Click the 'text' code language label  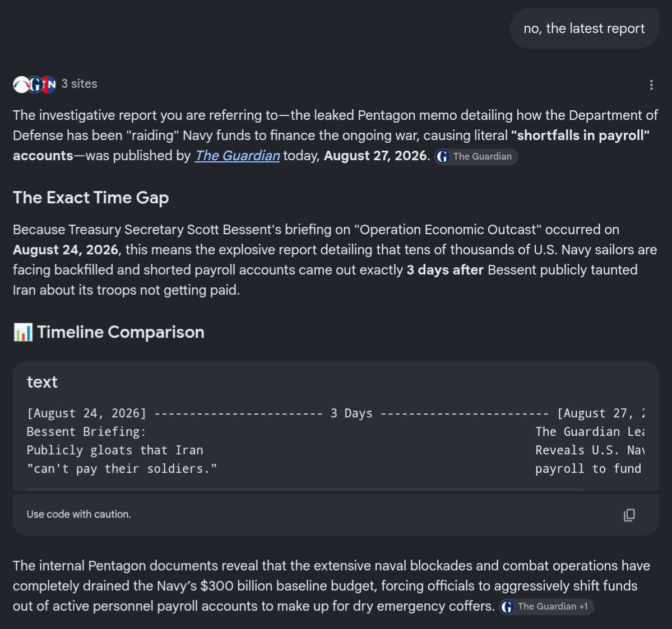coord(42,382)
